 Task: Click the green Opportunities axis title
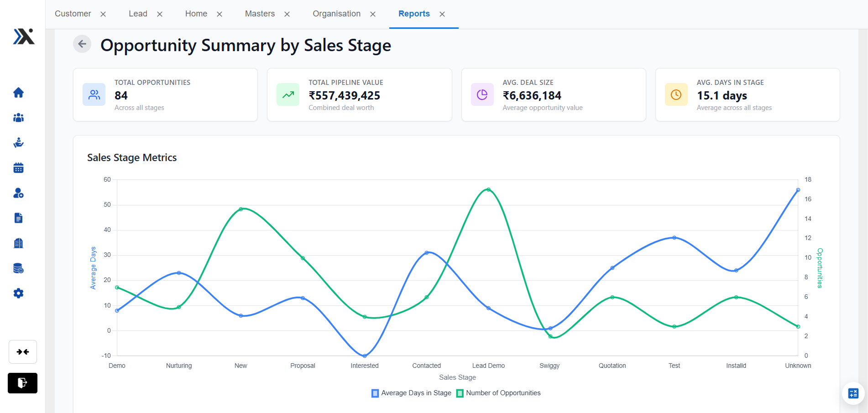pos(820,268)
